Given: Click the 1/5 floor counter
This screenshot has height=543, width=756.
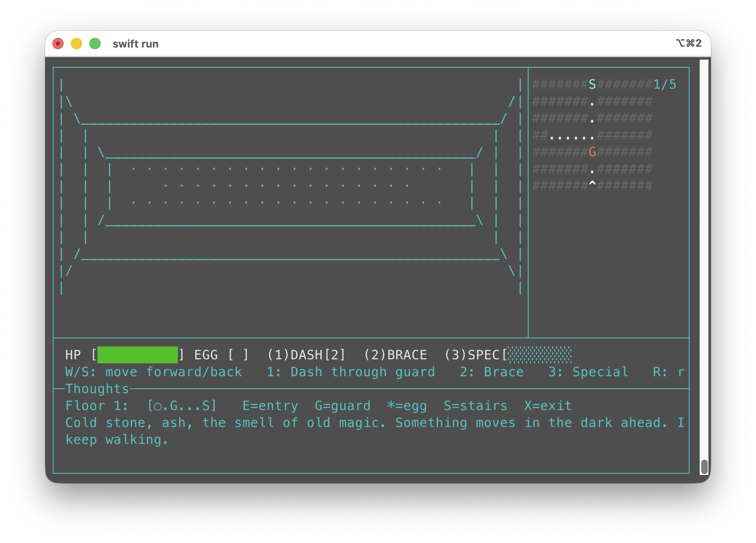Looking at the screenshot, I should coord(665,84).
